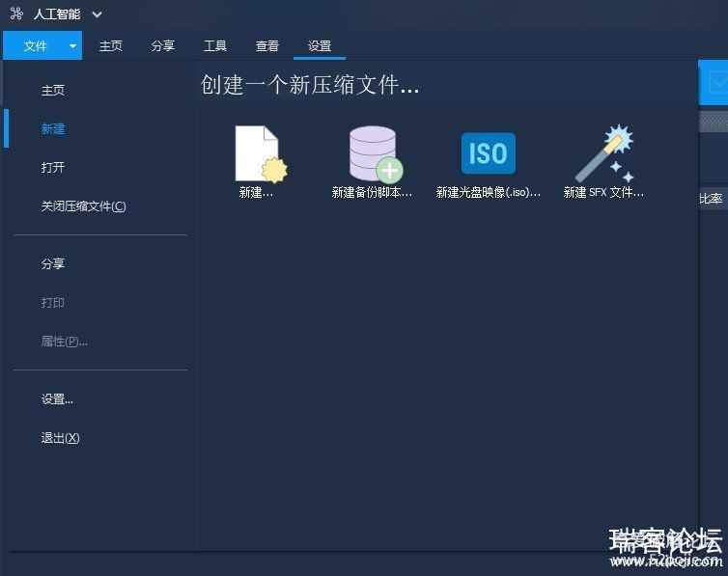Viewport: 728px width, 576px height.
Task: Click the new ISO disc image icon
Action: [x=488, y=153]
